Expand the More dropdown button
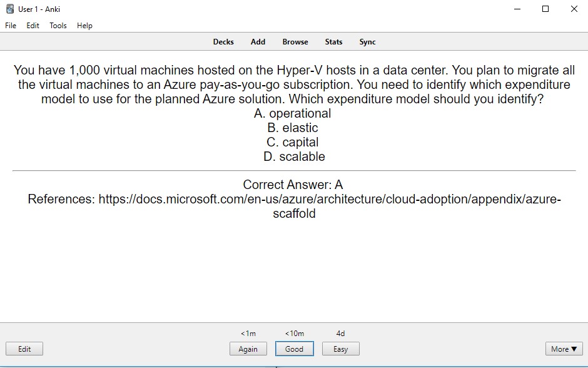 tap(564, 349)
